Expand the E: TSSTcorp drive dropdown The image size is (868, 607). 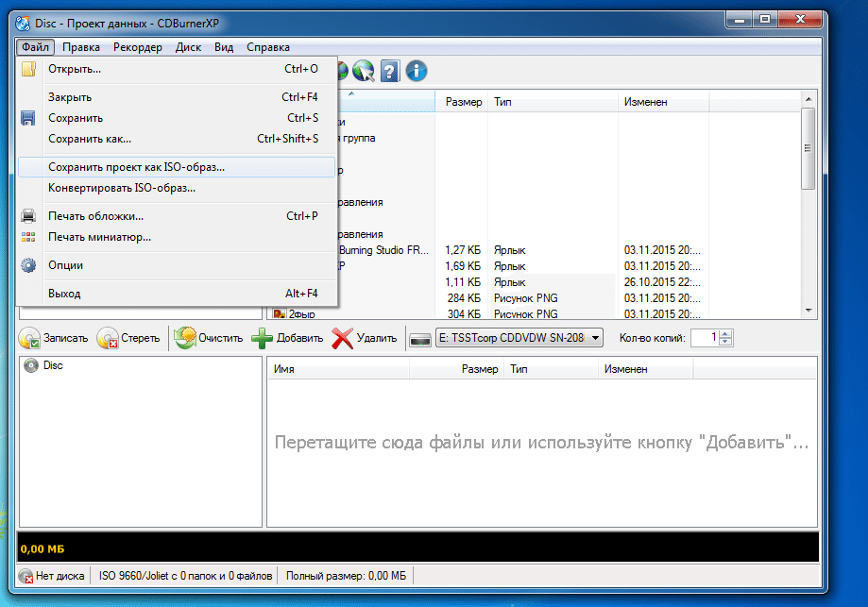point(595,338)
